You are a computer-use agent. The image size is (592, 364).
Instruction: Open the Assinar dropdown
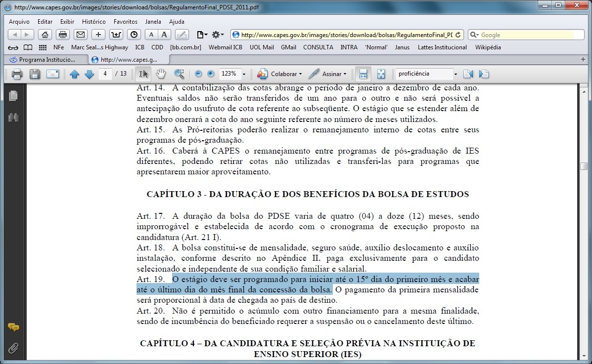point(327,74)
